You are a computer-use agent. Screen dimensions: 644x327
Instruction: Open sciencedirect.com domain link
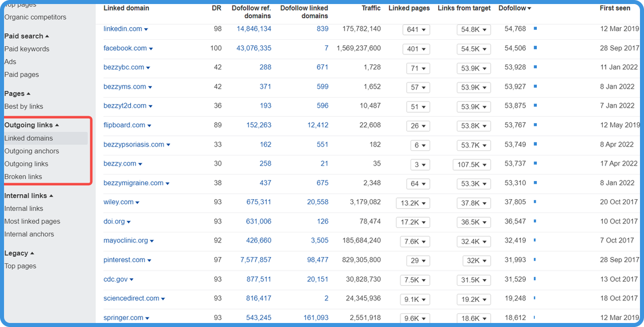(x=131, y=298)
